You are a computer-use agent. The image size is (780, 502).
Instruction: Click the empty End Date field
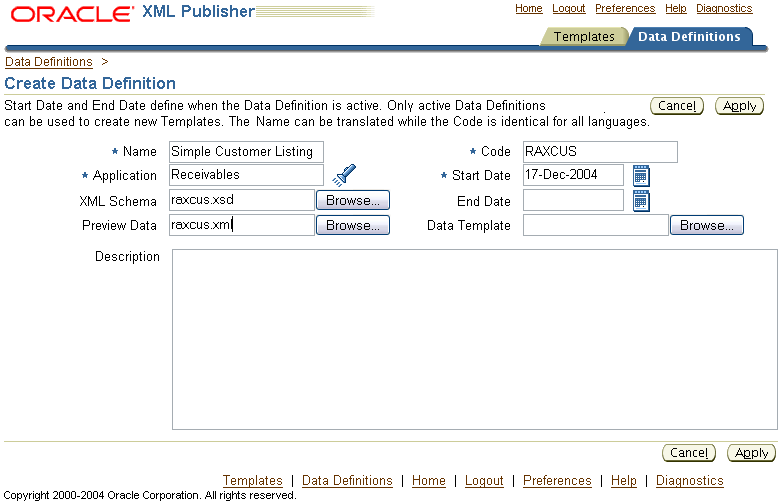tap(574, 200)
